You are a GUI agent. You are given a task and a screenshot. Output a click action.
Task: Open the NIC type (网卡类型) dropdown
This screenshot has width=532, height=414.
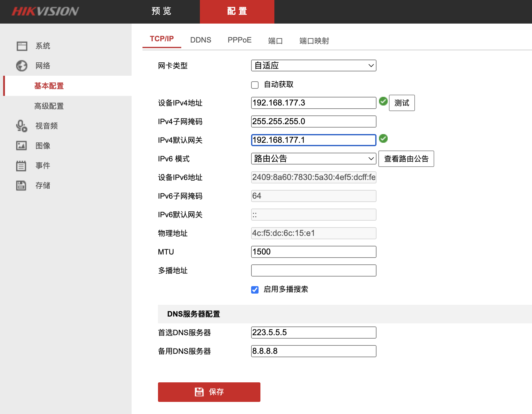point(313,65)
